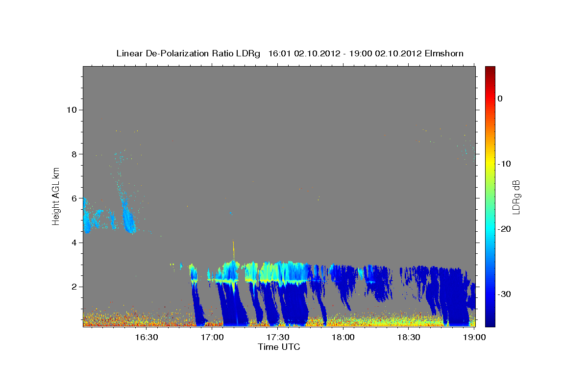The width and height of the screenshot is (588, 392).
Task: Click the '19:00' time tick label
Action: tap(474, 338)
